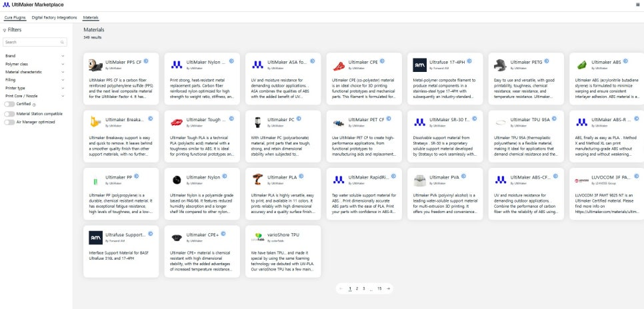Toggle the Air Manager optimized switch
Image resolution: width=644 pixels, height=309 pixels.
[9, 122]
